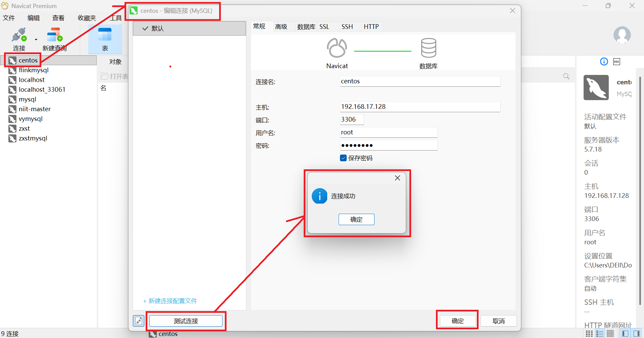This screenshot has width=644, height=338.
Task: Click the icon button beside Test Connection
Action: (x=139, y=321)
